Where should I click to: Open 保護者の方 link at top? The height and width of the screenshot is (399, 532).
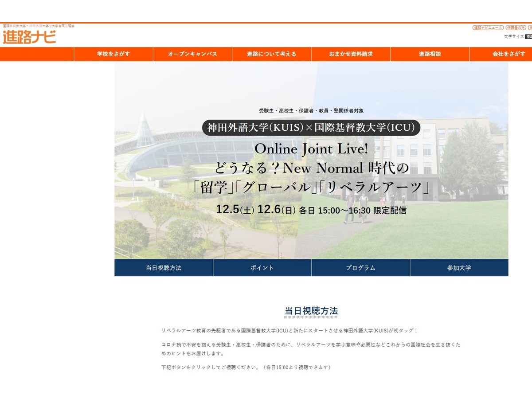[x=516, y=27]
